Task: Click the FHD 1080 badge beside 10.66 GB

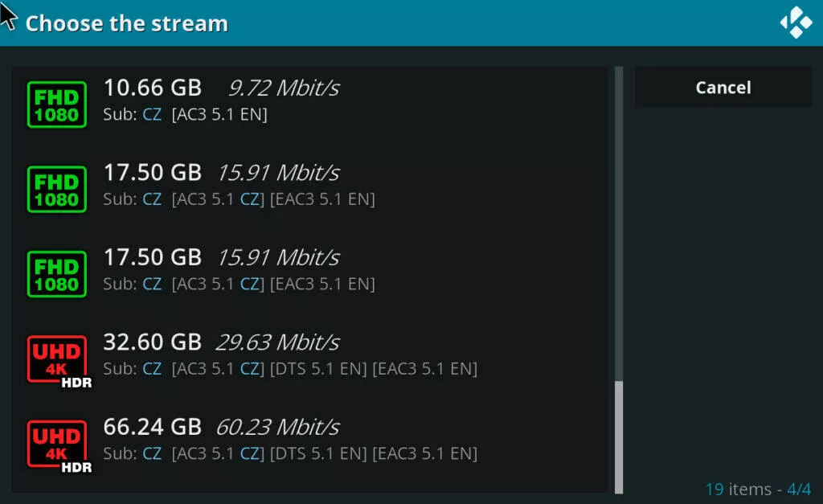Action: (x=57, y=104)
